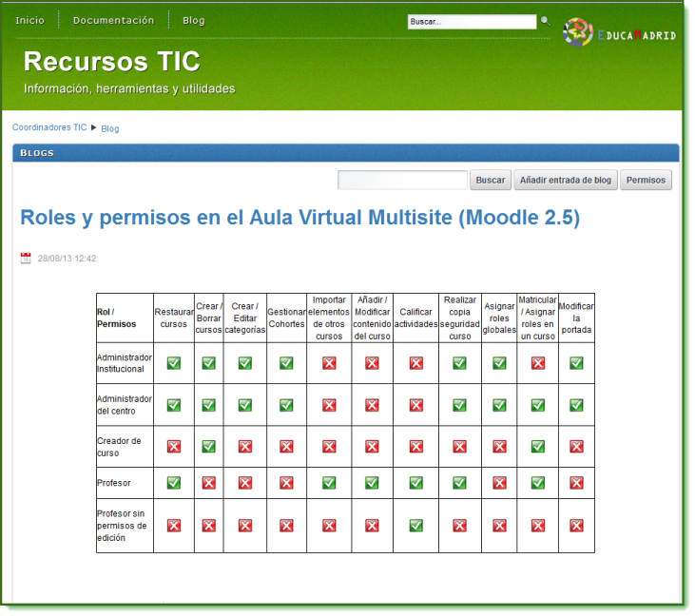This screenshot has width=695, height=616.
Task: Go to the Blog menu item in the top bar
Action: pyautogui.click(x=193, y=20)
